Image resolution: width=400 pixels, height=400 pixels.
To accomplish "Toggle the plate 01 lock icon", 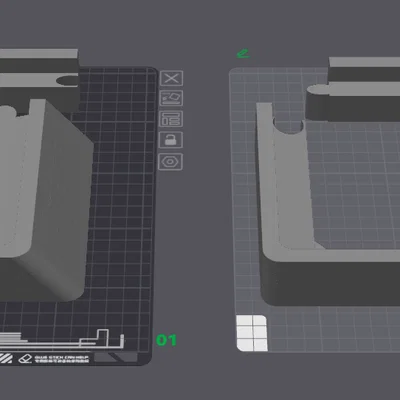I will pos(171,140).
